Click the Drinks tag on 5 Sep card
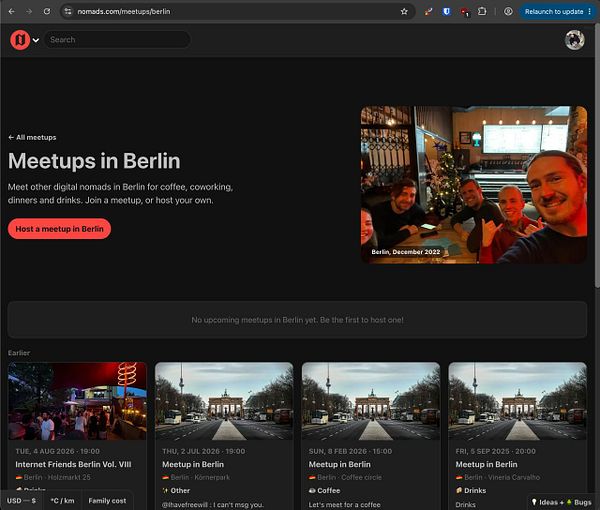Image resolution: width=600 pixels, height=510 pixels. tap(471, 490)
